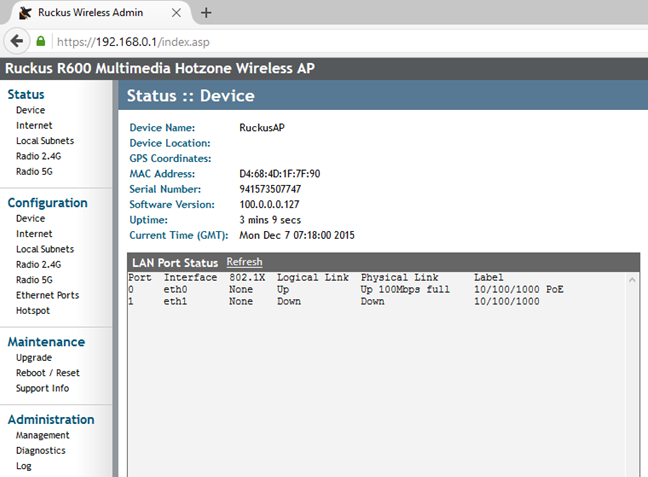Click the Refresh link in LAN Port Status
Viewport: 648px width, 477px height.
244,262
